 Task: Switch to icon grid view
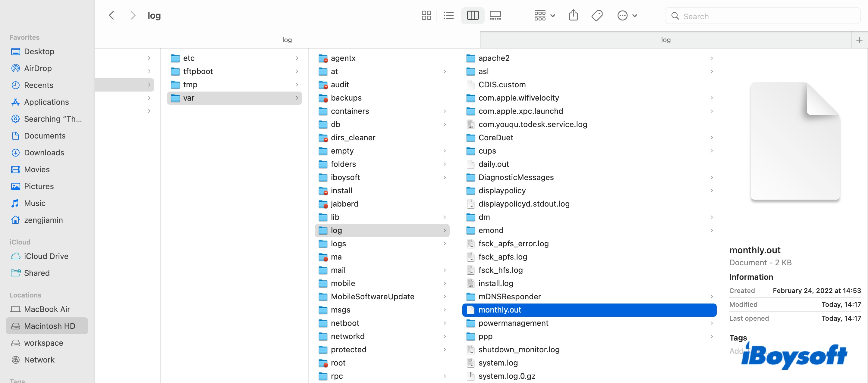point(426,15)
